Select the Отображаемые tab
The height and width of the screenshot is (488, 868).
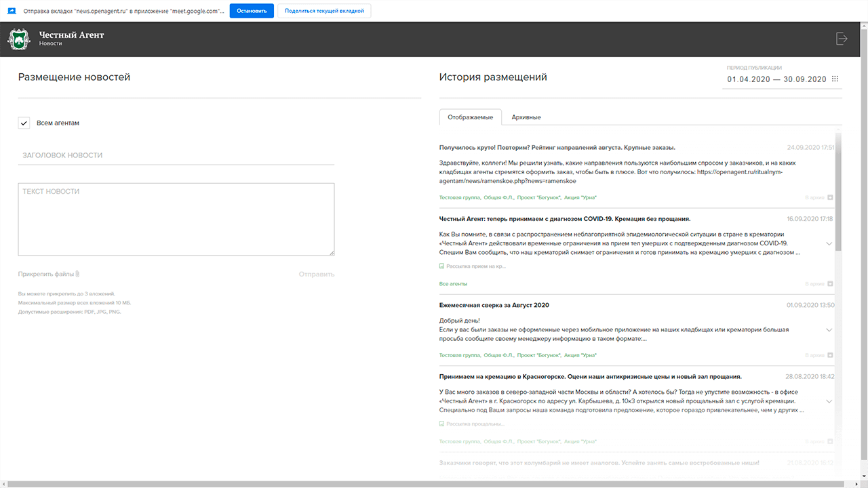click(x=471, y=117)
